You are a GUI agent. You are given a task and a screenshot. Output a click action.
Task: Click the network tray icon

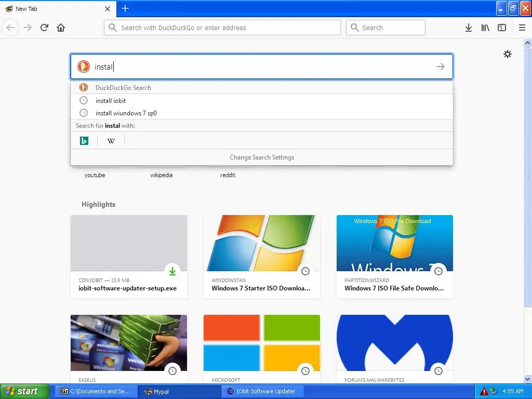pos(494,391)
